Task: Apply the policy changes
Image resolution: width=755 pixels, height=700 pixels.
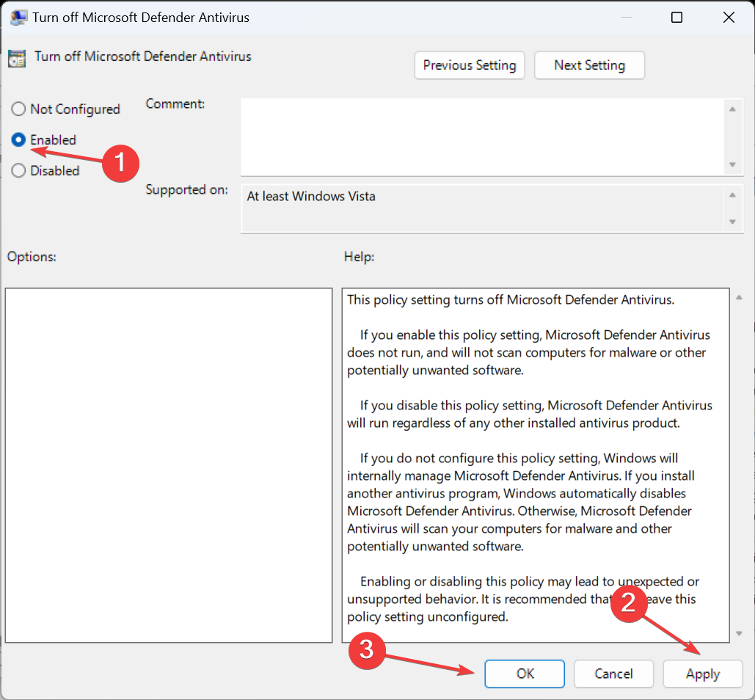Action: coord(702,674)
